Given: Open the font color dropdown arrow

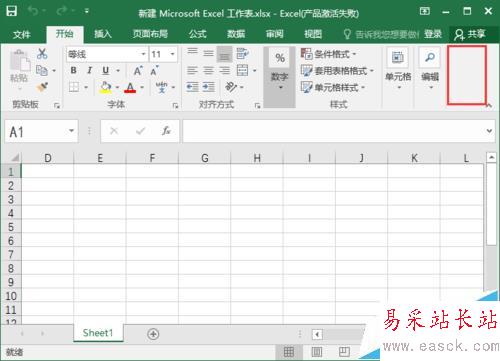Looking at the screenshot, I should coord(142,88).
